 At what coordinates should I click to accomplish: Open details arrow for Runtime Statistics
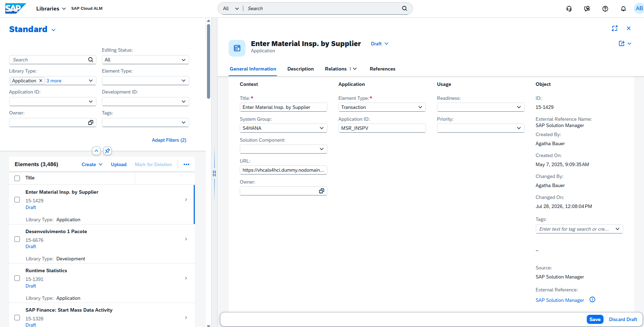pos(186,278)
